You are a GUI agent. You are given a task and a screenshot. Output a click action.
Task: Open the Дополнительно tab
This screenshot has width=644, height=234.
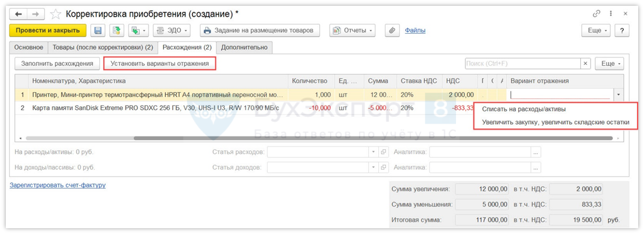pyautogui.click(x=244, y=47)
